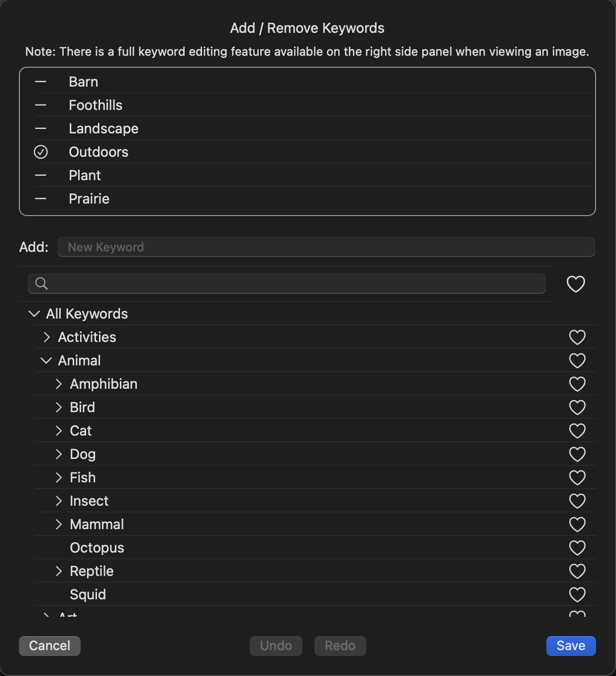The width and height of the screenshot is (616, 676).
Task: Expand the Insect subcategory
Action: 59,501
